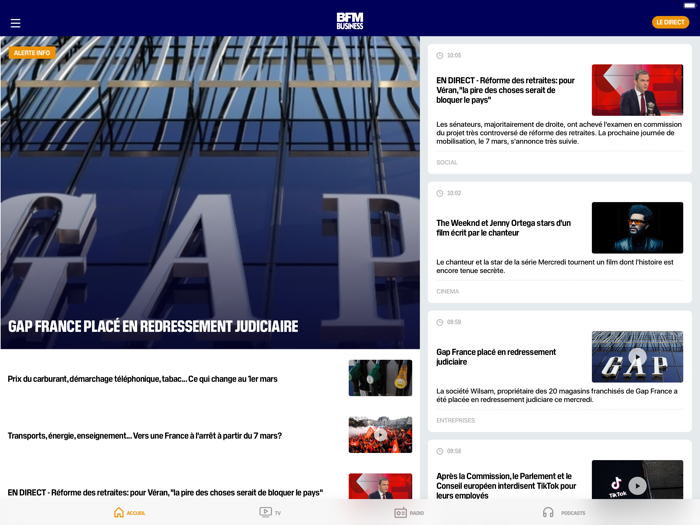Switch to the TV tab
Screen dimensions: 700x525
tap(270, 512)
